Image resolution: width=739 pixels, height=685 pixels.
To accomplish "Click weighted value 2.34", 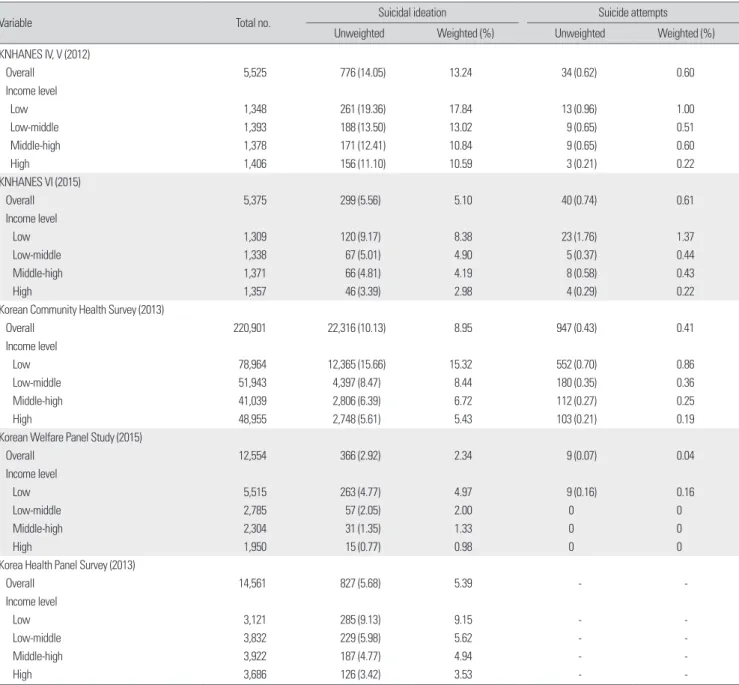I will coord(463,456).
